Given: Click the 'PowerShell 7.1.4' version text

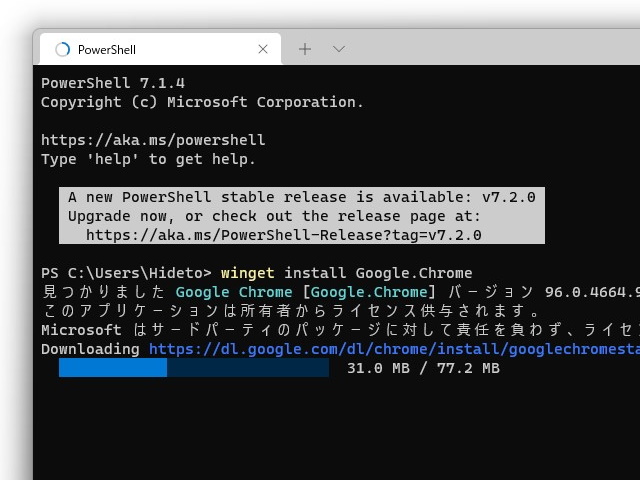Looking at the screenshot, I should click(113, 83).
